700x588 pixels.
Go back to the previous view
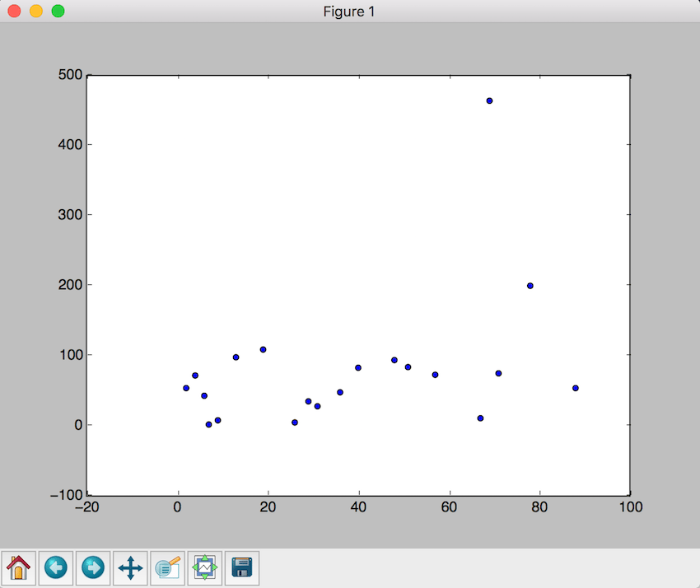click(x=56, y=568)
